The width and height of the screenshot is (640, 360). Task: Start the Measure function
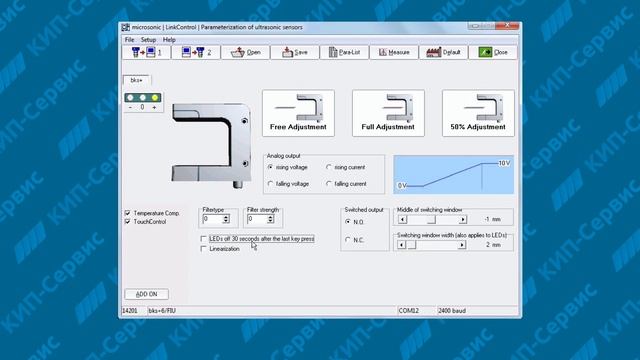[394, 52]
